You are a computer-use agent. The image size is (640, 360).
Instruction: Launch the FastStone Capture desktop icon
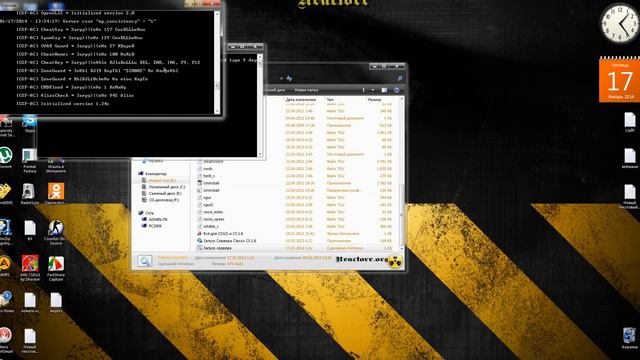(56, 268)
